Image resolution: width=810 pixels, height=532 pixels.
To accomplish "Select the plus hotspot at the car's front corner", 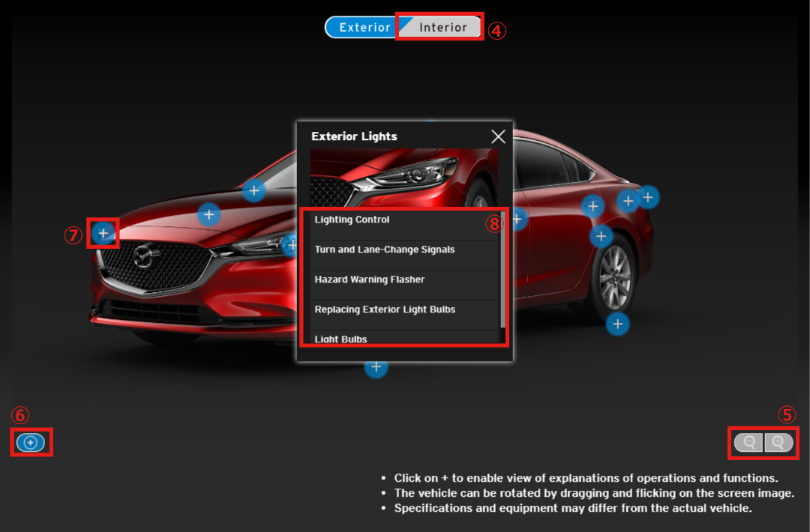I will (x=103, y=233).
